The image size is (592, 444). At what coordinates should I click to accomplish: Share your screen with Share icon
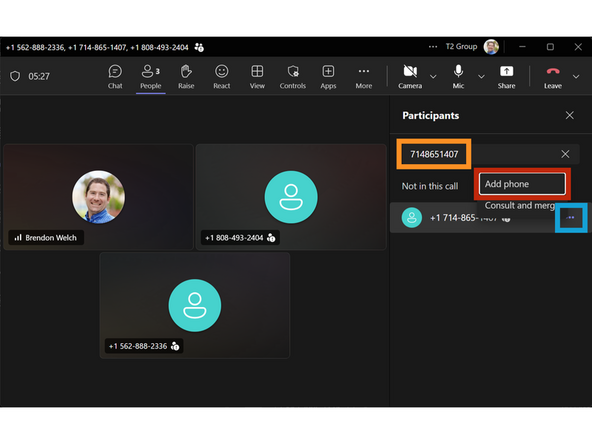click(506, 76)
